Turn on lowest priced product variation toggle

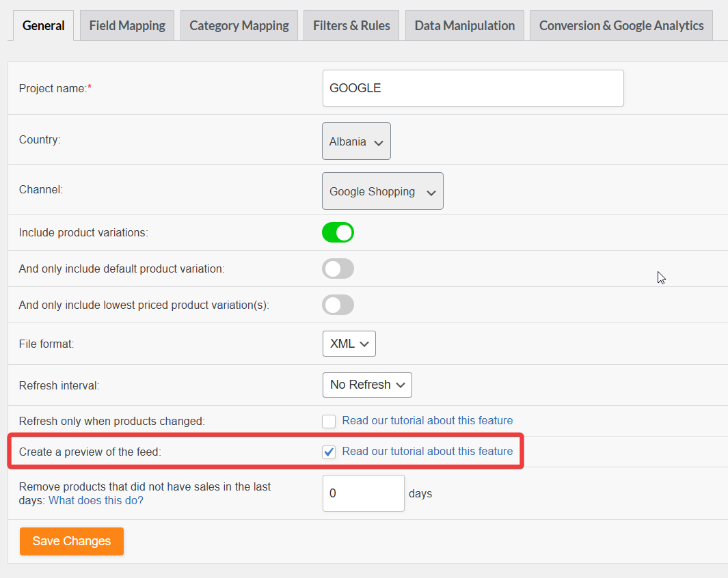click(x=338, y=305)
